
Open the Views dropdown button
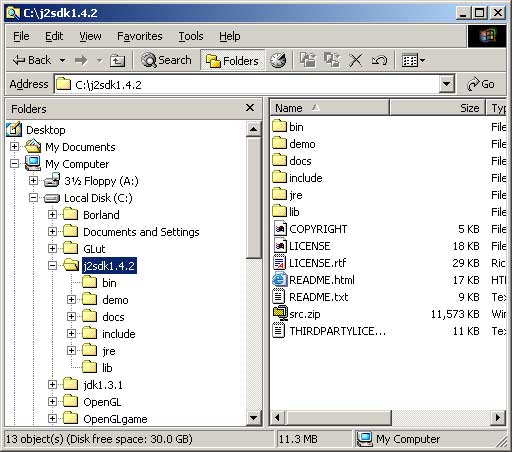pyautogui.click(x=413, y=60)
